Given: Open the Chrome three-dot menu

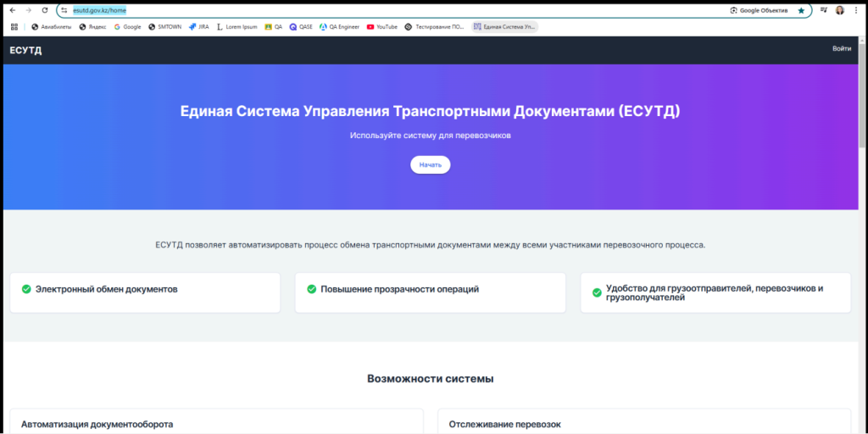Looking at the screenshot, I should click(x=855, y=10).
